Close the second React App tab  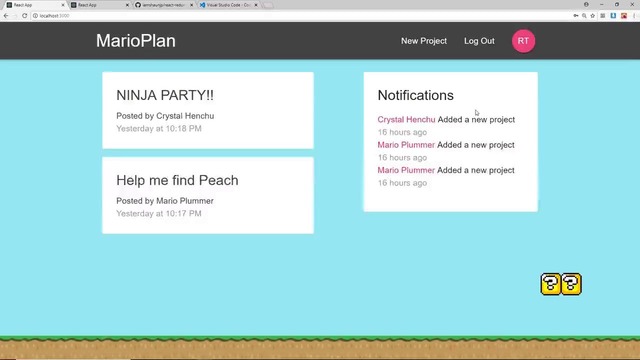pos(127,5)
